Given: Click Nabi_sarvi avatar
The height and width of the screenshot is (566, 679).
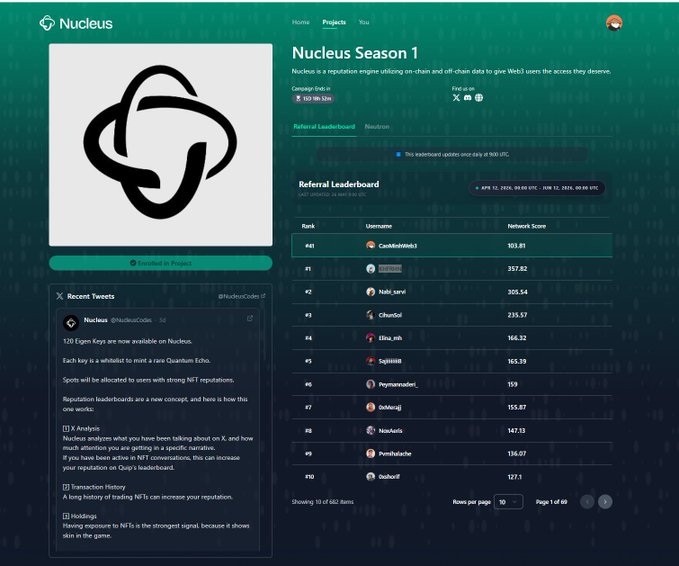Looking at the screenshot, I should (x=370, y=292).
